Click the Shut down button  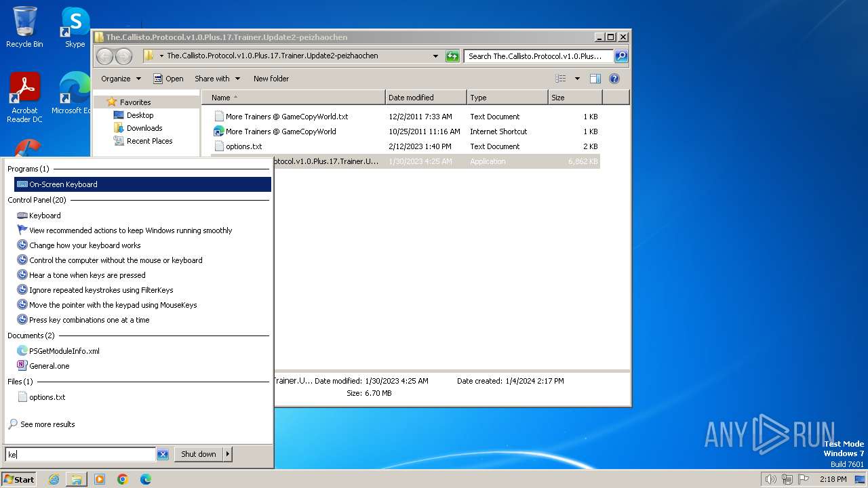pos(199,454)
